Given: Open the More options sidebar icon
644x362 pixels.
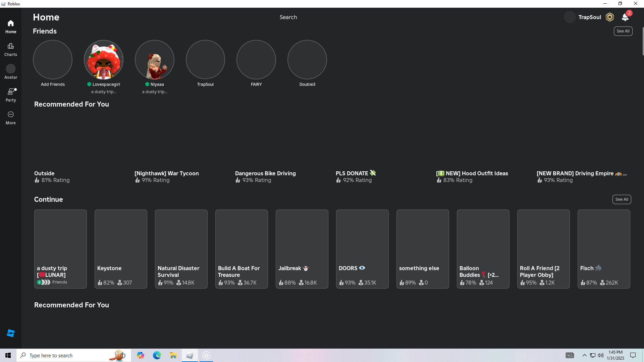Looking at the screenshot, I should coord(11,118).
